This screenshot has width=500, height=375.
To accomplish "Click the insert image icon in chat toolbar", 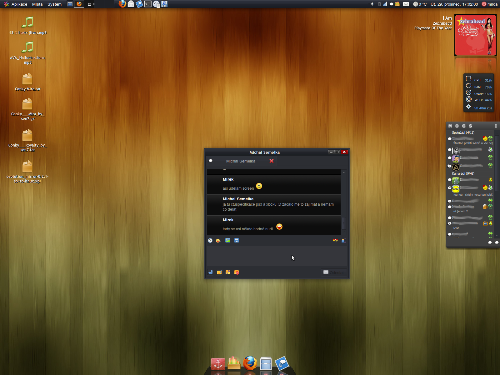I will [227, 240].
